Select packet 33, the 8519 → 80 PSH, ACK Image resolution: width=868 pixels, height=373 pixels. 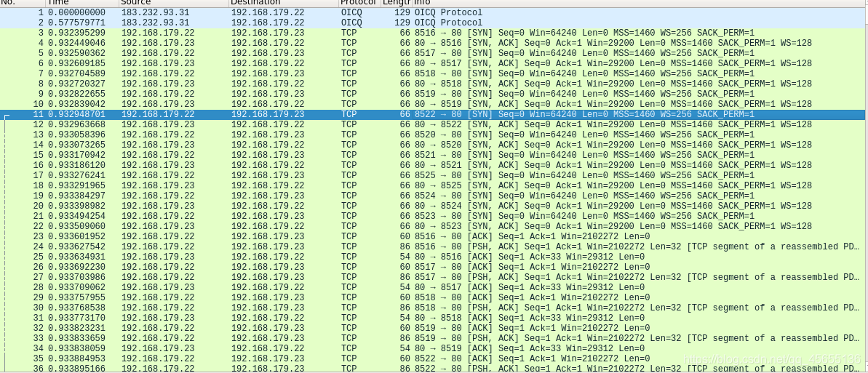[x=434, y=338]
